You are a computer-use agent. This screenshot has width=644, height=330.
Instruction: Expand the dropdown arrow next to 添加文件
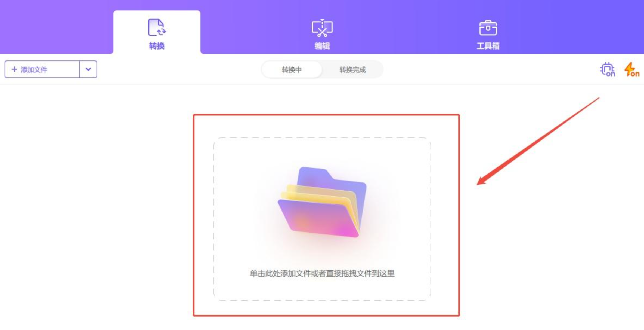pyautogui.click(x=88, y=69)
